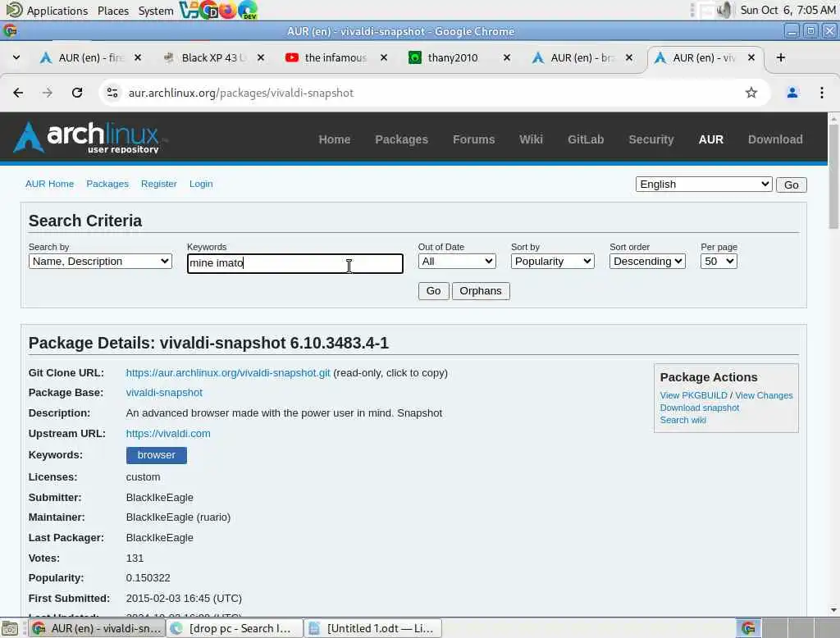Open the View PKGBUILD link
The image size is (840, 638).
[693, 395]
